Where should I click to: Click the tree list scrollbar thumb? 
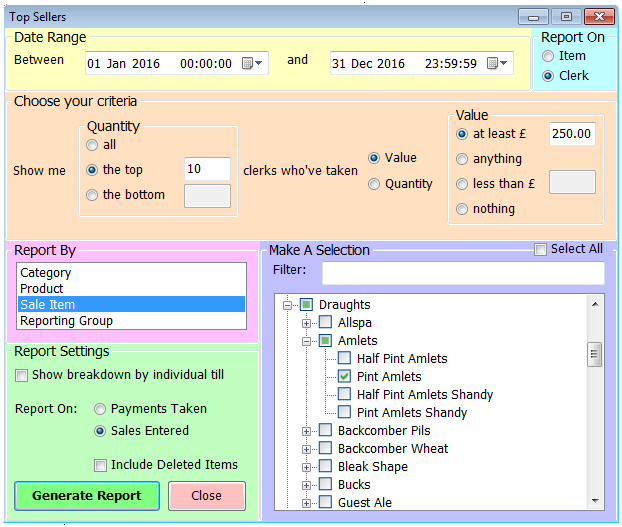pos(595,354)
